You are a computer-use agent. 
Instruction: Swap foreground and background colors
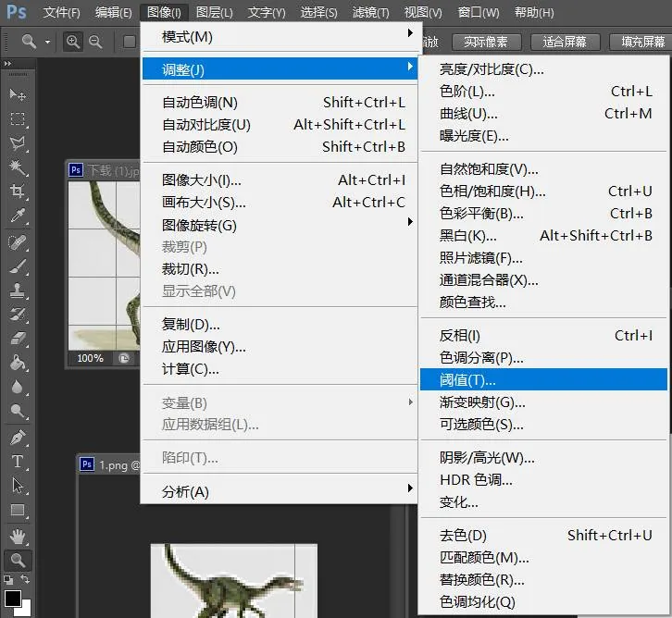pos(25,579)
